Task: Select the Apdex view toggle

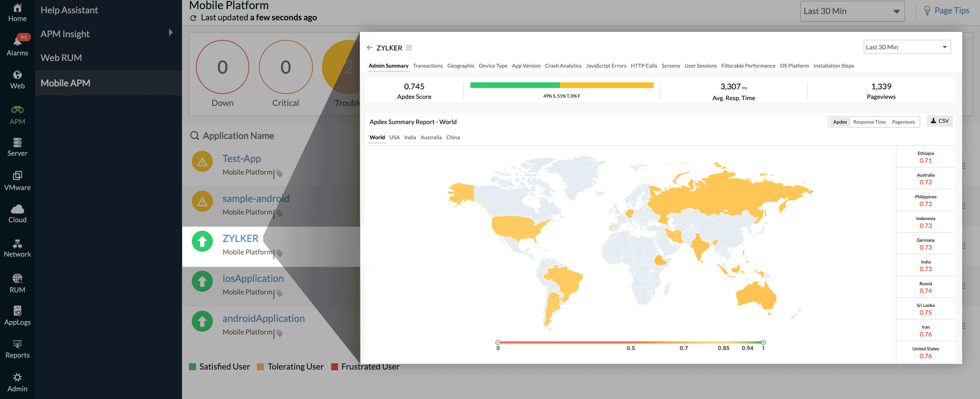Action: (840, 122)
